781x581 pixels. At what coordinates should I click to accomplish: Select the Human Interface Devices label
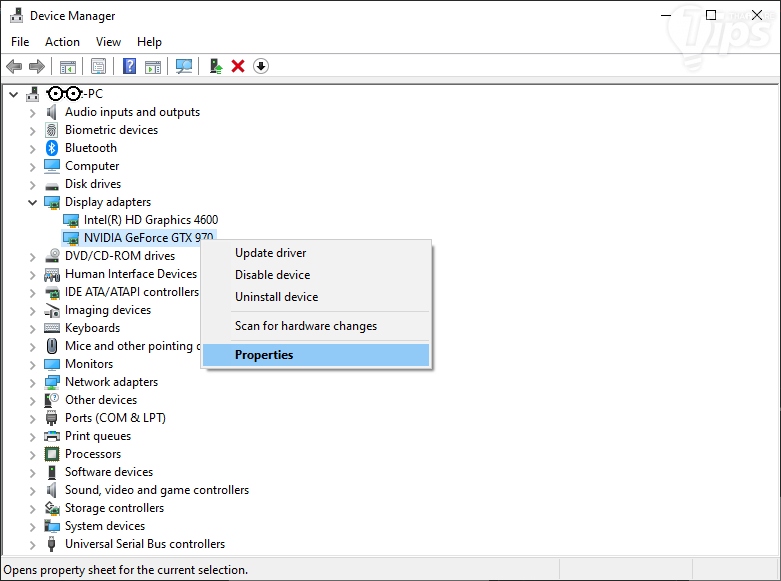(131, 274)
